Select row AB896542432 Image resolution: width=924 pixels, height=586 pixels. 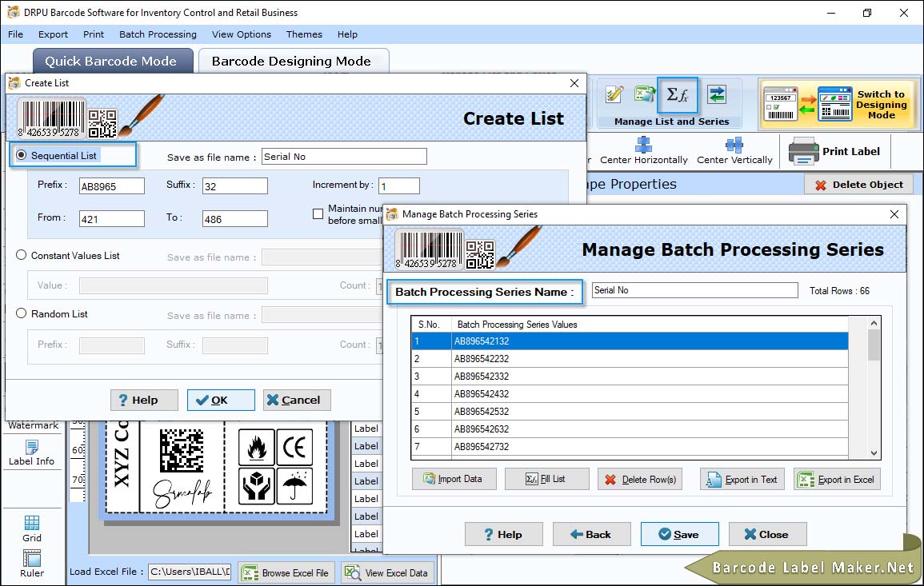coord(630,394)
